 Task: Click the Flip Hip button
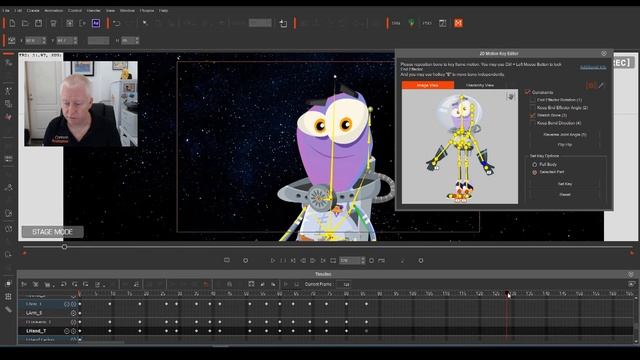click(565, 144)
